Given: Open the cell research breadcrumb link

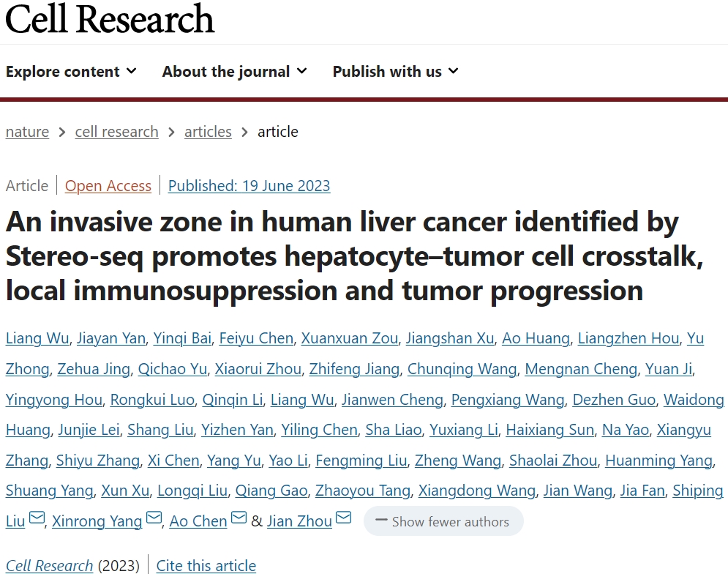Looking at the screenshot, I should pyautogui.click(x=116, y=132).
